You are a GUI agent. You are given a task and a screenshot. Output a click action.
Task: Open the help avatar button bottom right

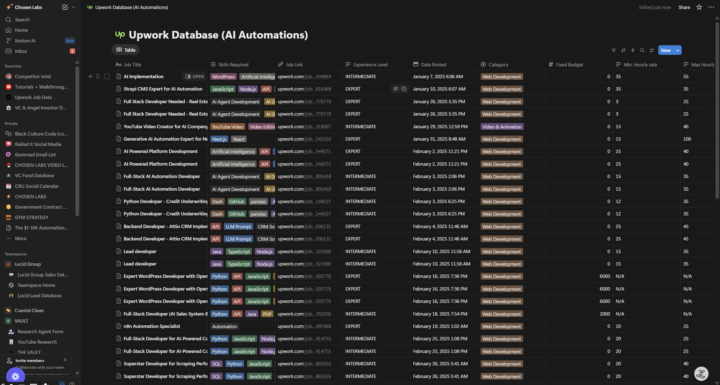click(701, 374)
